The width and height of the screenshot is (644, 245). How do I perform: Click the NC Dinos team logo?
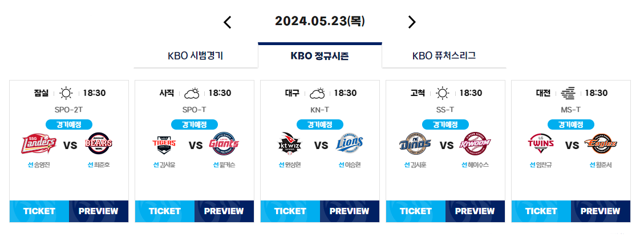[x=415, y=143]
